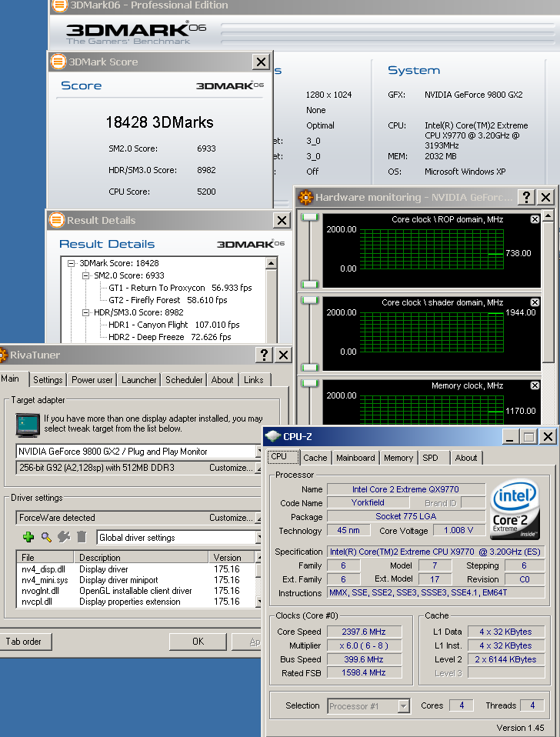Click the Intel Core 2 Extreme logo
This screenshot has width=560, height=737.
tap(515, 509)
